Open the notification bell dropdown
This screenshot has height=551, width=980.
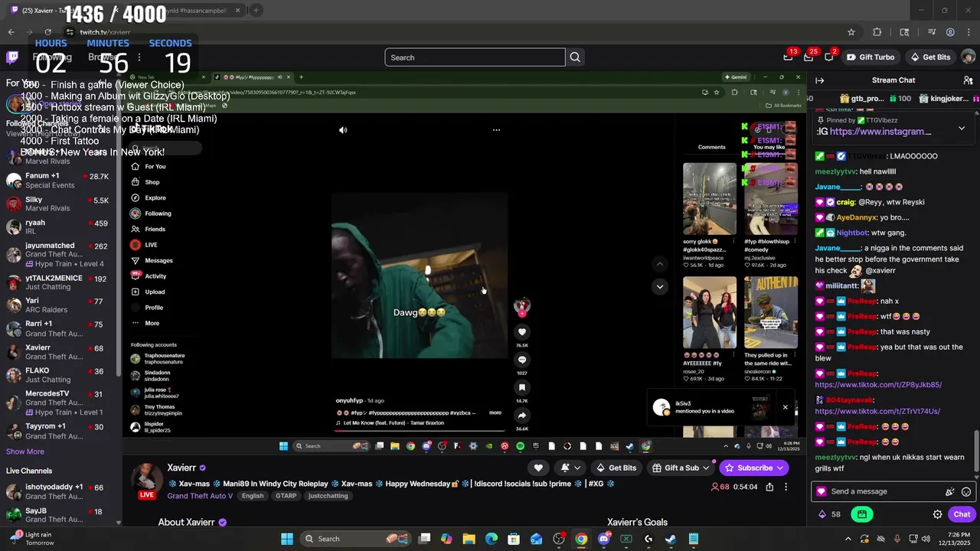[570, 468]
